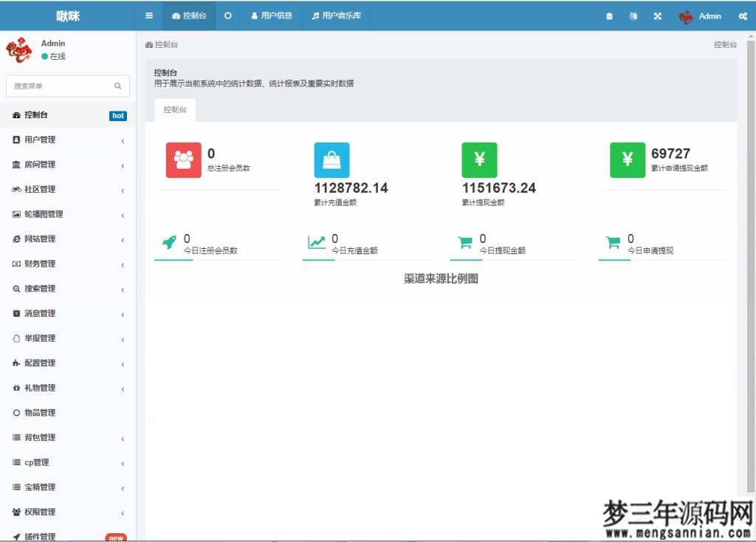Screen dimensions: 756x542
Task: Click the trash clear-cache icon in top bar
Action: [609, 16]
